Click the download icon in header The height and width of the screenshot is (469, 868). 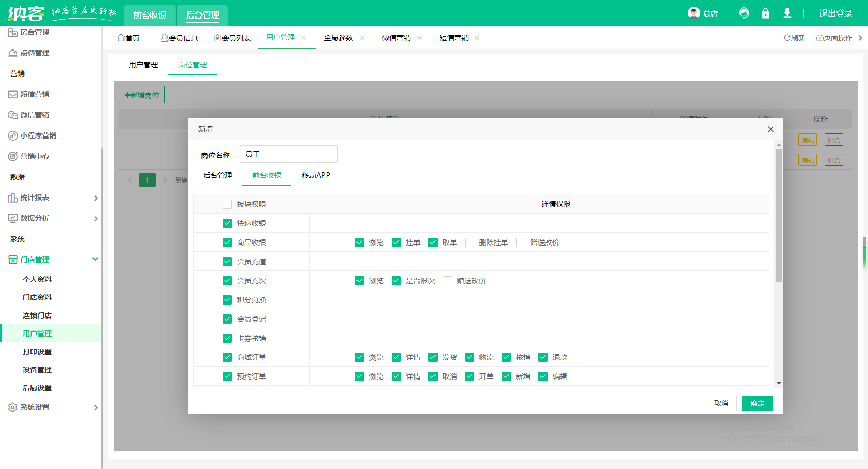click(787, 13)
